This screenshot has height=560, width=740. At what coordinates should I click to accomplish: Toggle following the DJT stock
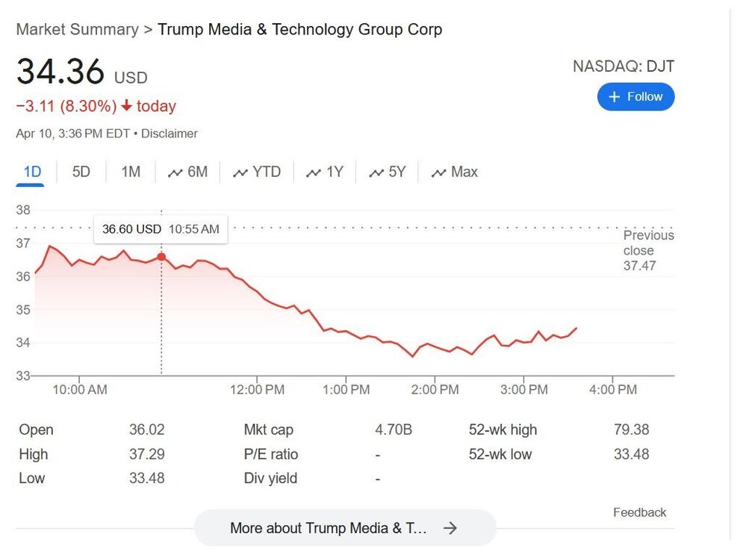tap(635, 96)
